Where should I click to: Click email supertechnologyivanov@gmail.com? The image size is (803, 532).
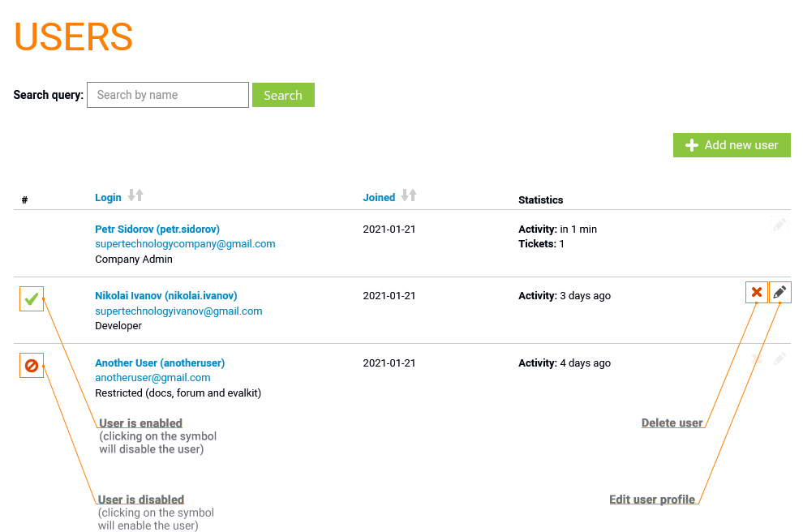pyautogui.click(x=178, y=311)
